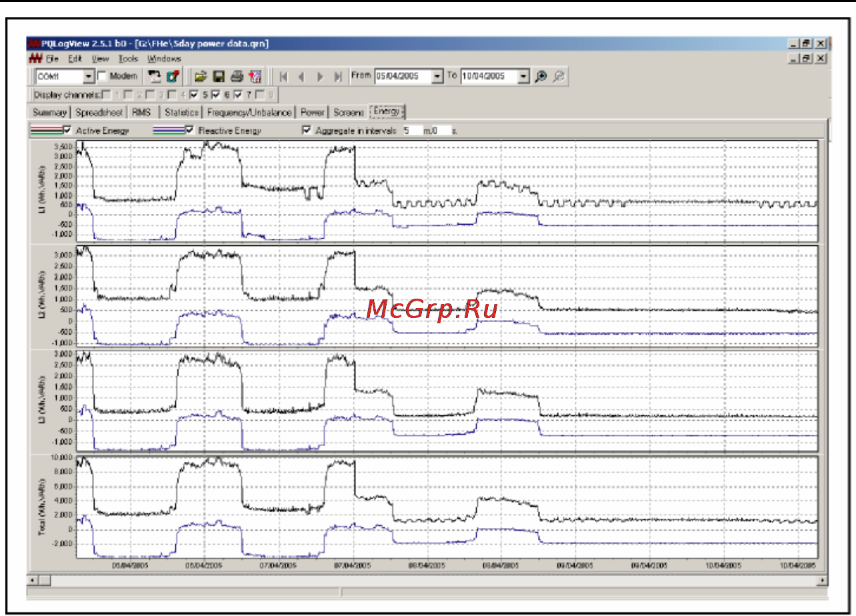
Task: Switch to the Power tab
Action: 312,112
